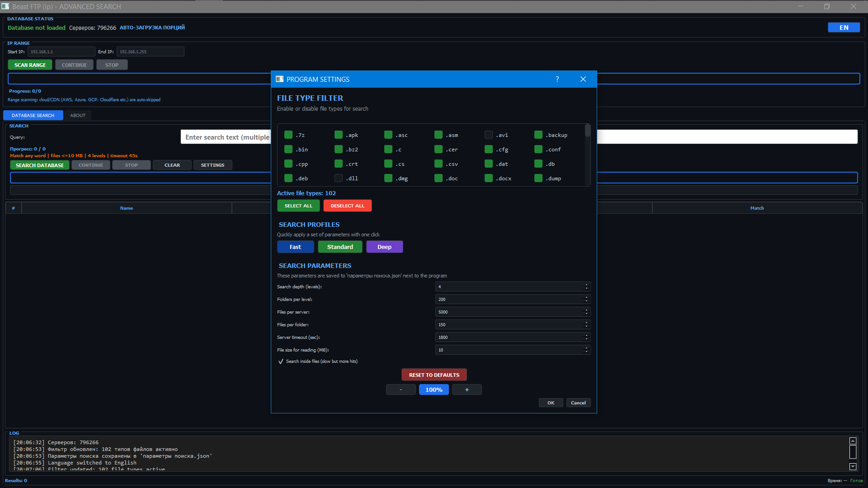This screenshot has height=488, width=868.
Task: Click the Deselect All button
Action: click(x=347, y=206)
